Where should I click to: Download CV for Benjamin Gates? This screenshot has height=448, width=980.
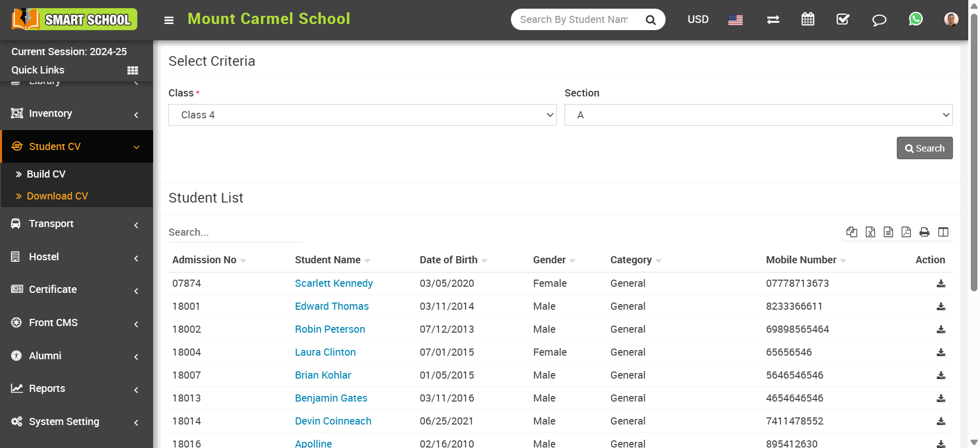tap(941, 399)
